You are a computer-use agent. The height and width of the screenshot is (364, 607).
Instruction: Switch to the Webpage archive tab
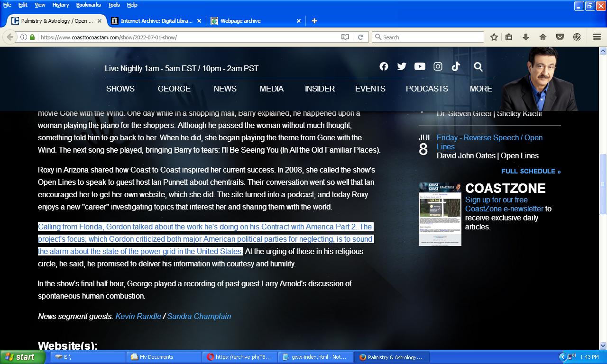click(x=256, y=21)
